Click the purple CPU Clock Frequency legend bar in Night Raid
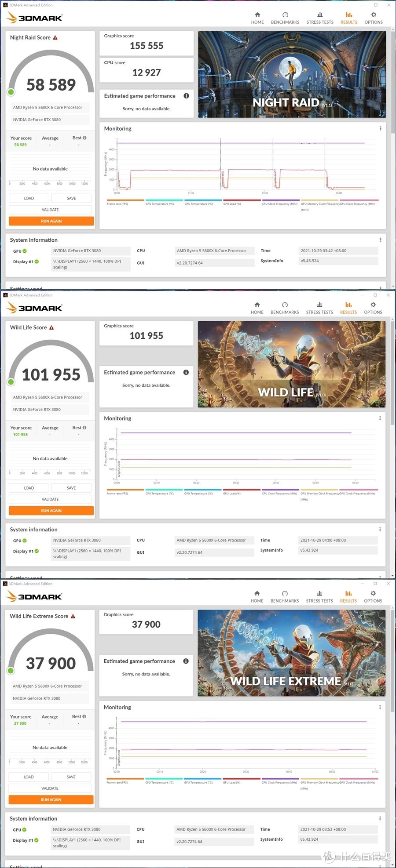 pyautogui.click(x=280, y=200)
